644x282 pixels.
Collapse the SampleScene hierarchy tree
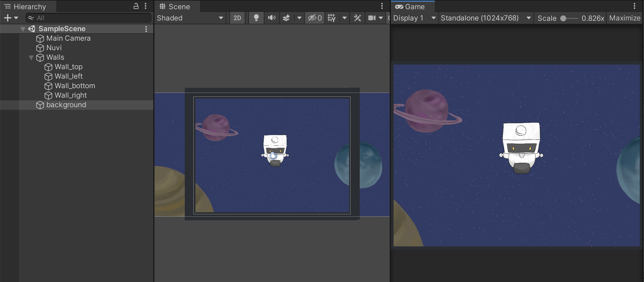coord(23,29)
